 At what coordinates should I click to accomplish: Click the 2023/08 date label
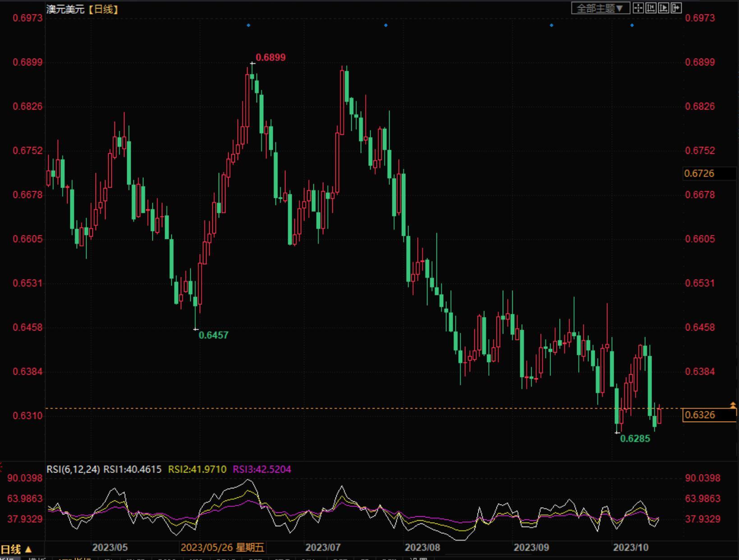point(422,547)
